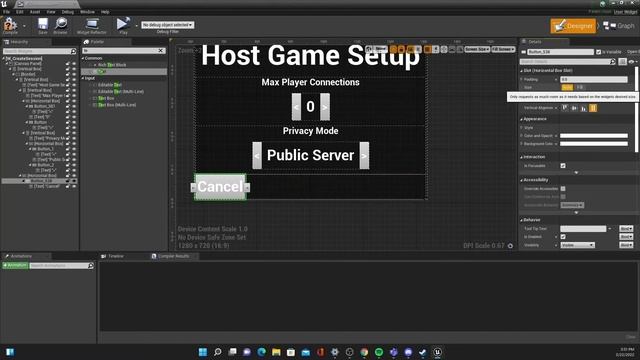Screen dimensions: 640x360
Task: Click right arrow beside player count 0
Action: 325,107
